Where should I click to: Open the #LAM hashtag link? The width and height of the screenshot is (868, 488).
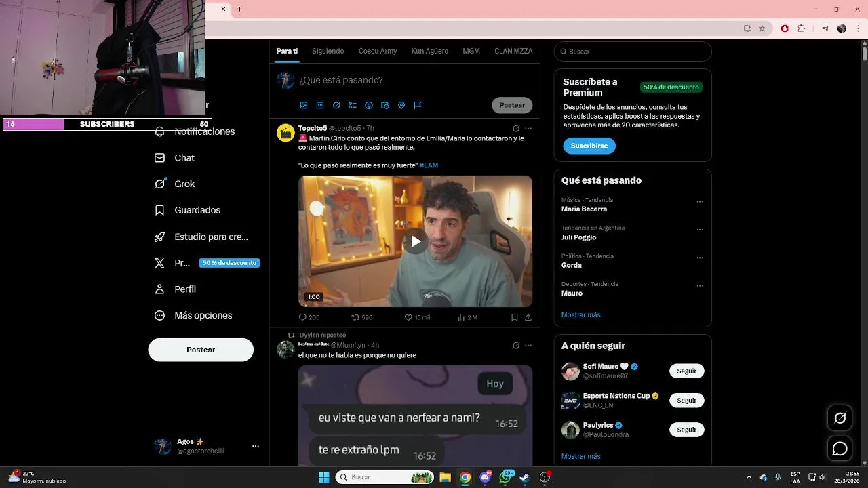pos(429,165)
